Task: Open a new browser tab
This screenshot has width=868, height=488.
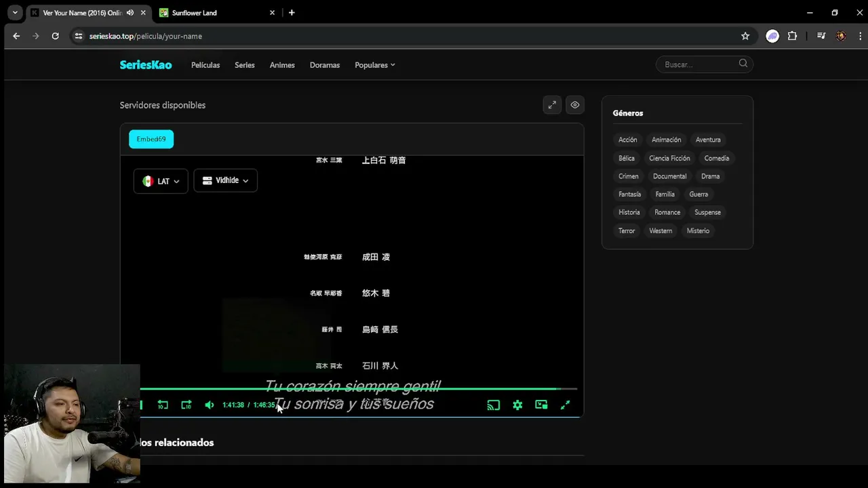Action: 292,13
